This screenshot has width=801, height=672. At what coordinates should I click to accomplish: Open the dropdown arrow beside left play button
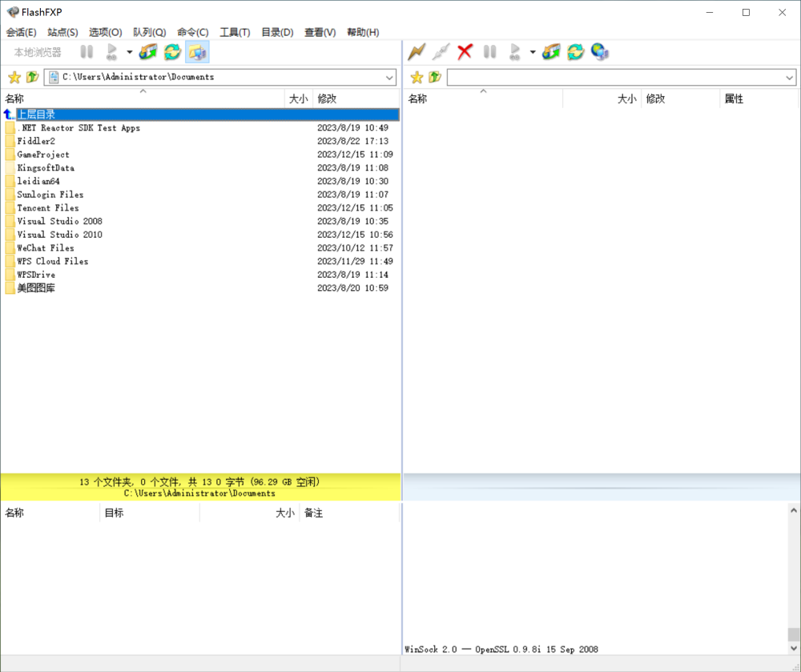pyautogui.click(x=129, y=53)
